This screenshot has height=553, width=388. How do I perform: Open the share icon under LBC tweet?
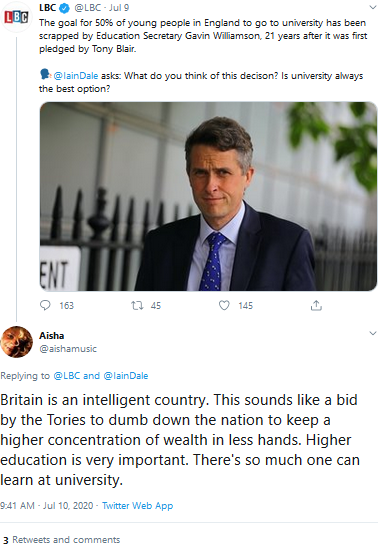(x=316, y=305)
